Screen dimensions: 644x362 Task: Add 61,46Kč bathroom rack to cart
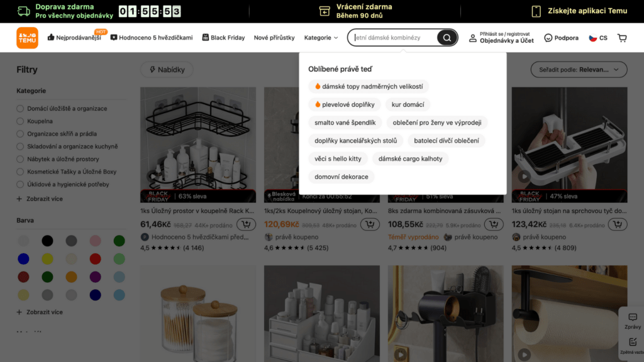click(x=246, y=224)
